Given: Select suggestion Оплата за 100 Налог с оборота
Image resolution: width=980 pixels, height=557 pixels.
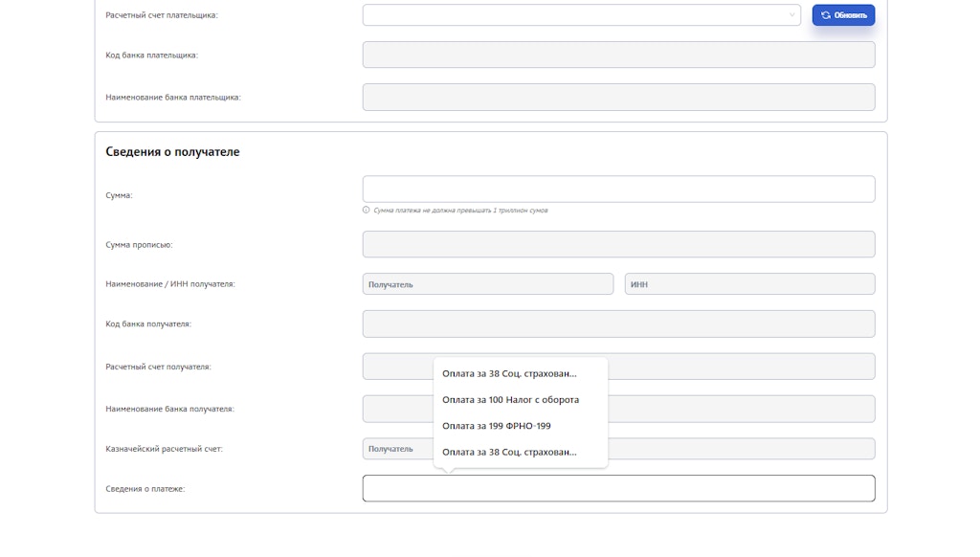Looking at the screenshot, I should tap(510, 399).
